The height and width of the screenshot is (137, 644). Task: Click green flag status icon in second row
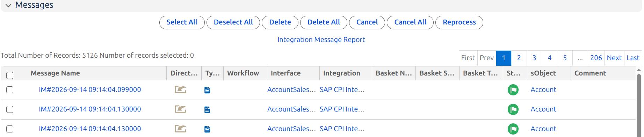click(x=513, y=109)
